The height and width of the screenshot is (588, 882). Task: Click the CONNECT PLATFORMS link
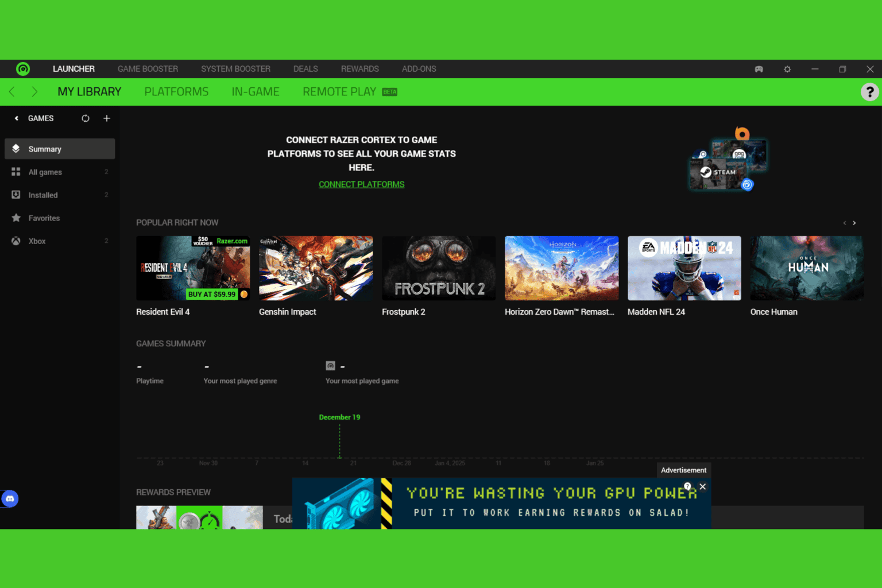tap(362, 184)
